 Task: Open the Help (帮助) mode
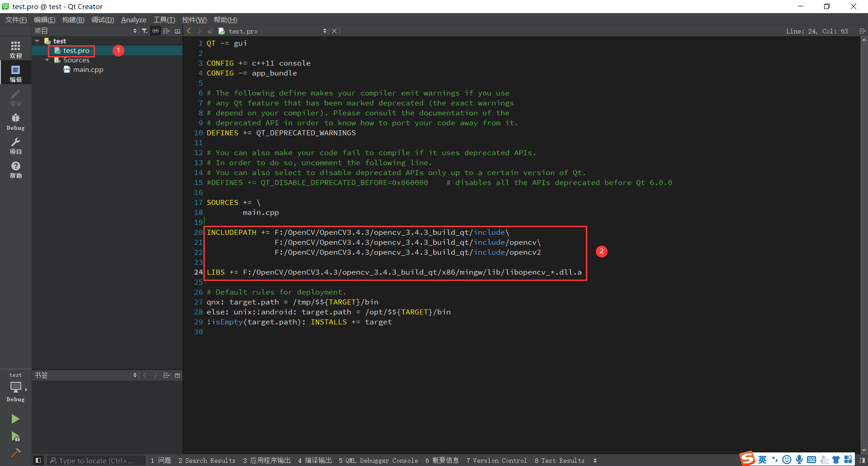tap(16, 169)
